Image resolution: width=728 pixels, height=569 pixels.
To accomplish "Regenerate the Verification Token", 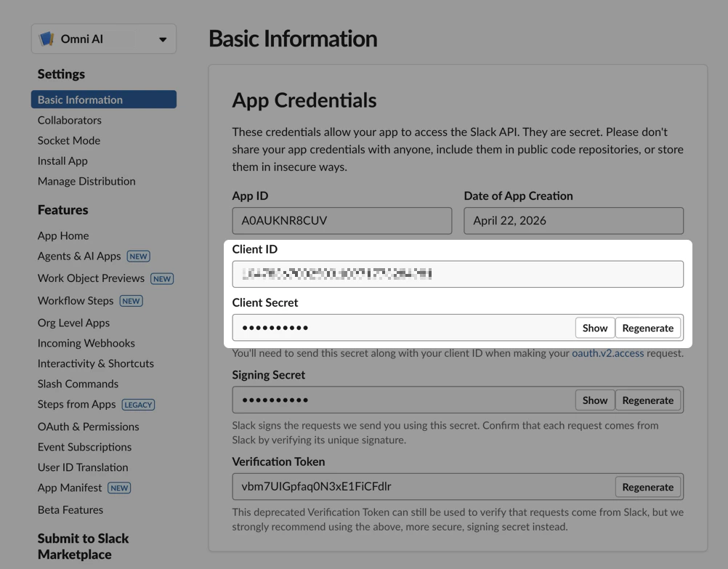I will point(647,487).
